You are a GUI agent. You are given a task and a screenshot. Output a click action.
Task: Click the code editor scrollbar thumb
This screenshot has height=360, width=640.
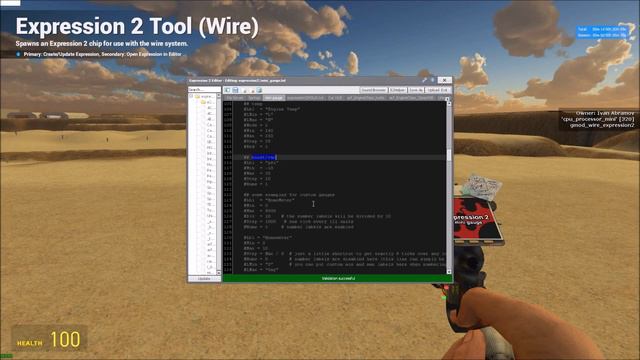(x=449, y=155)
